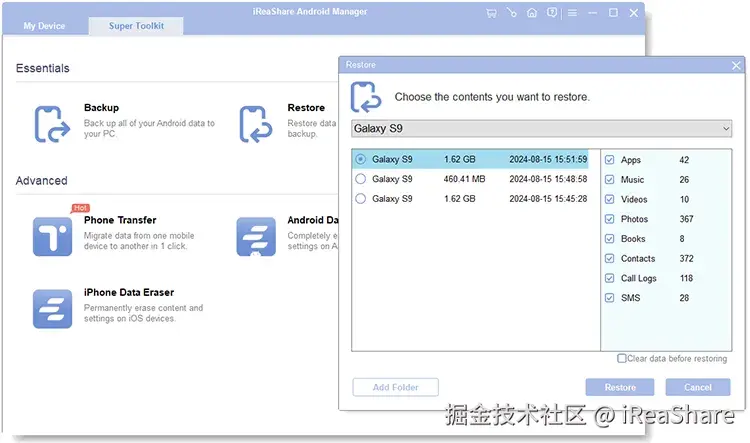Click the Cancel button

tap(698, 387)
